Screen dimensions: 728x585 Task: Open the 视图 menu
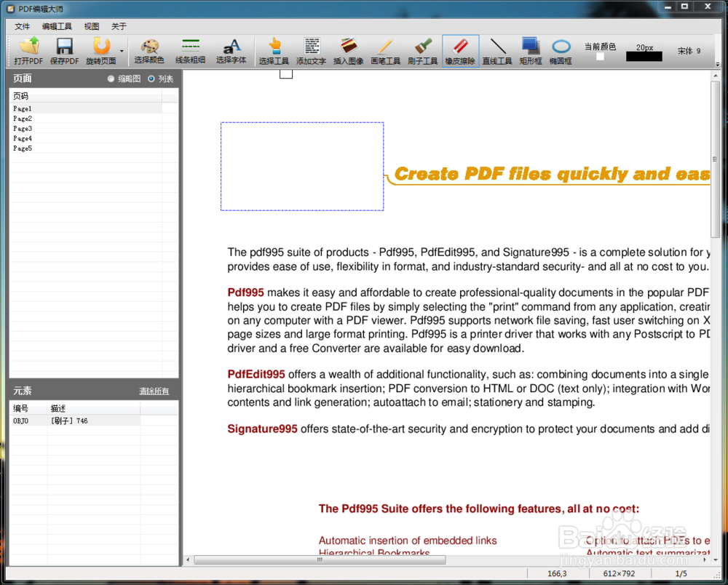[92, 26]
